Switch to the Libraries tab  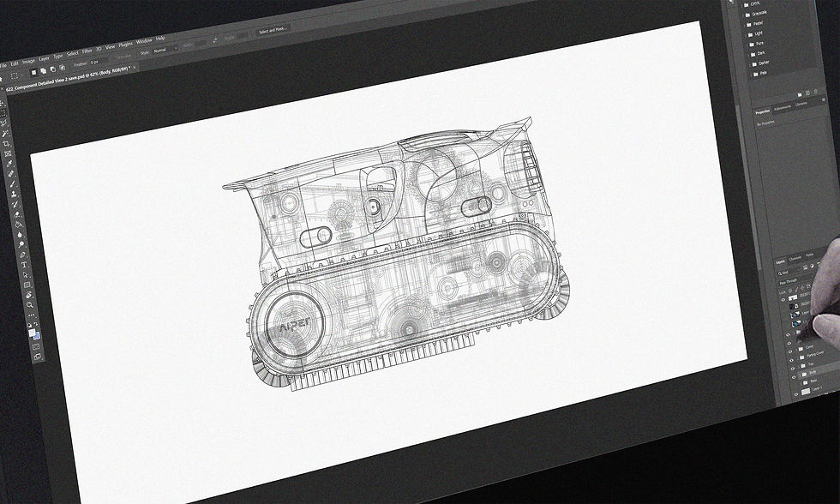pos(801,104)
